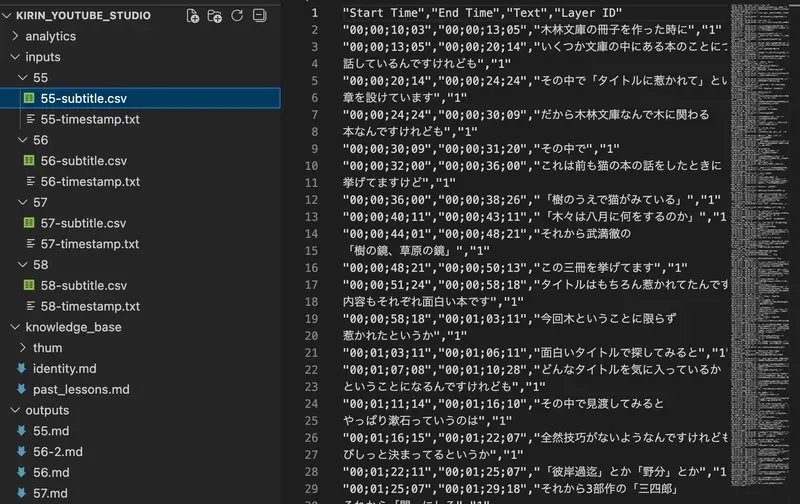This screenshot has height=504, width=800.
Task: Expand the thum folder chevron
Action: (22, 347)
